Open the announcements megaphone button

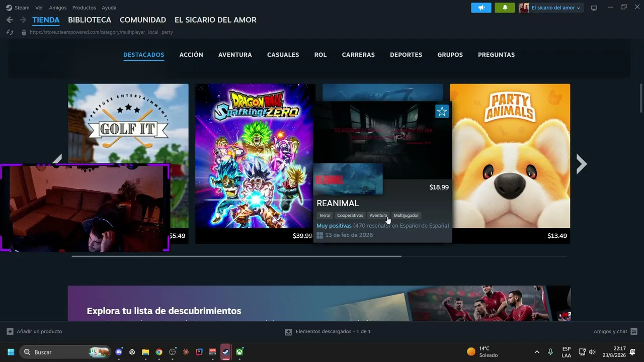click(x=481, y=8)
